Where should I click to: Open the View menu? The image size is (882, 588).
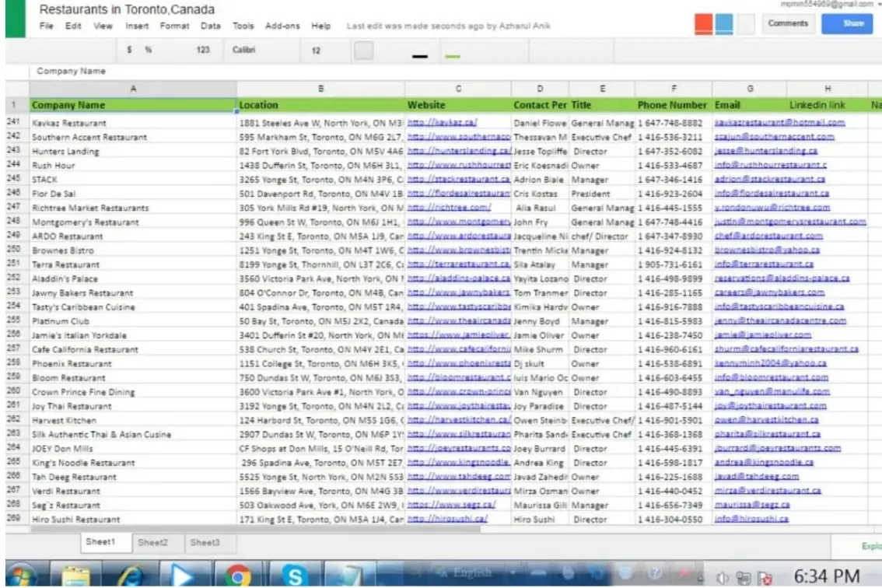[x=103, y=26]
